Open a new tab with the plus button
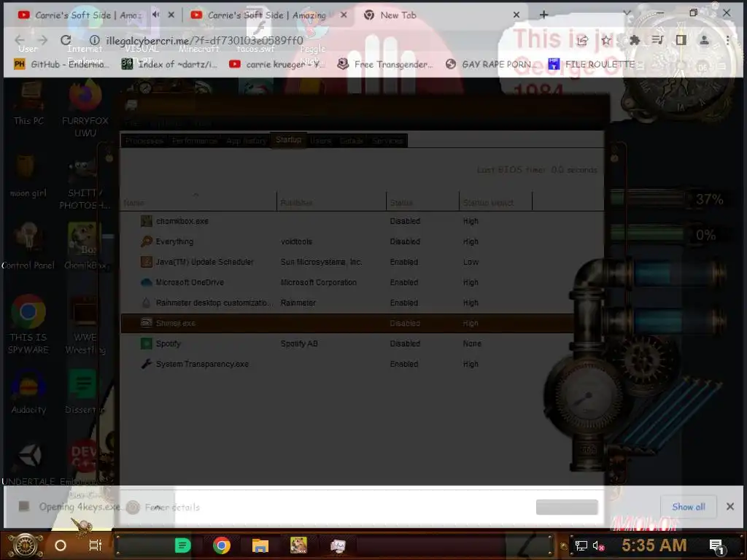 [543, 15]
